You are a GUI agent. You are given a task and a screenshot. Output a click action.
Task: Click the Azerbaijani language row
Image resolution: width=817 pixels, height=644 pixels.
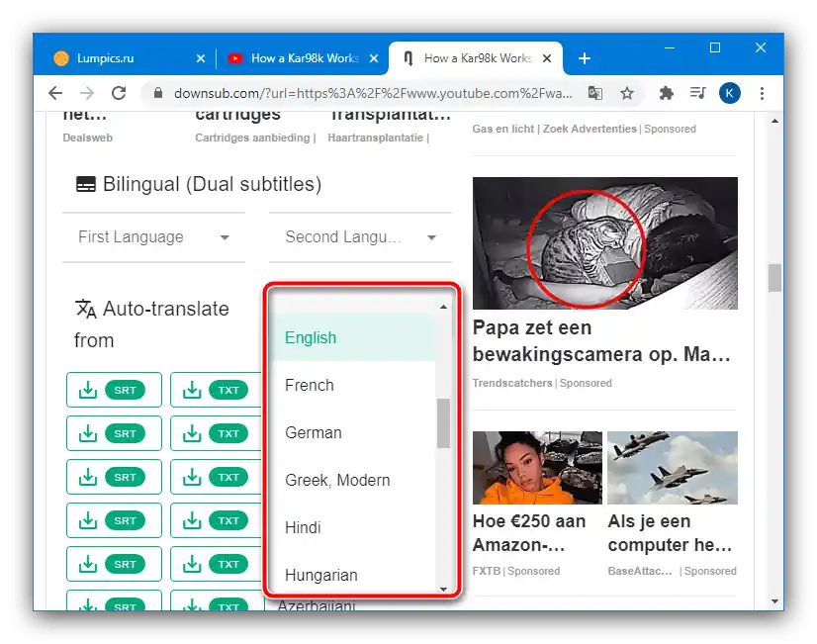tap(317, 605)
